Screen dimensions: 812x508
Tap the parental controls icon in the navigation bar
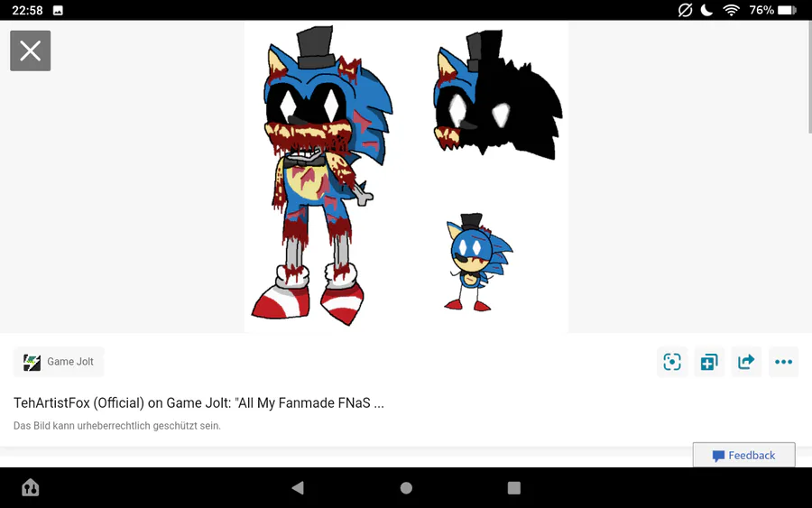point(31,487)
